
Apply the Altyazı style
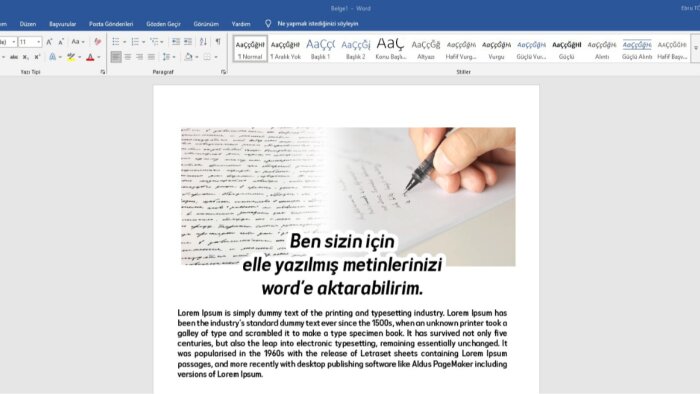coord(426,49)
